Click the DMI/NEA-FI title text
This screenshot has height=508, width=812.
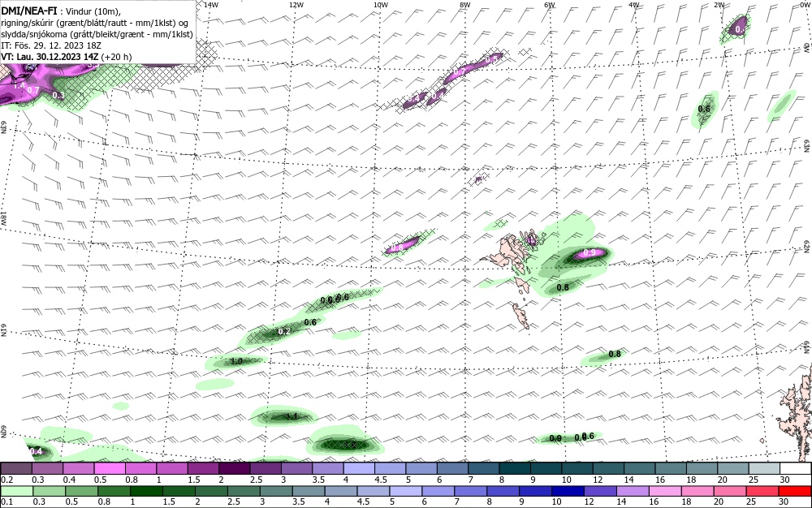(28, 11)
